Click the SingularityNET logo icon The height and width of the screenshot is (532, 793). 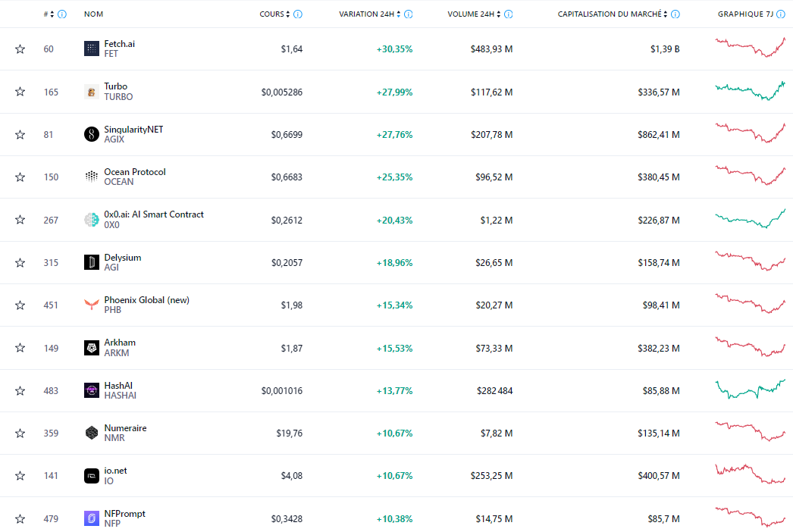click(92, 134)
